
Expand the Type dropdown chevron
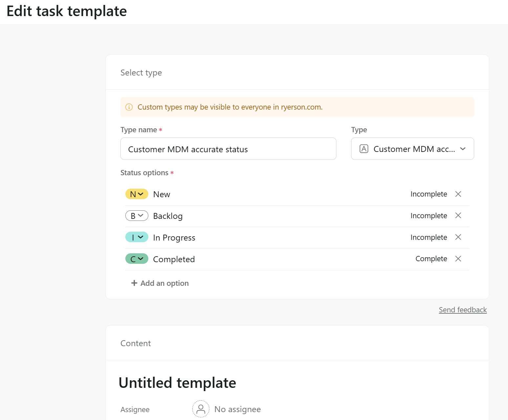tap(463, 149)
